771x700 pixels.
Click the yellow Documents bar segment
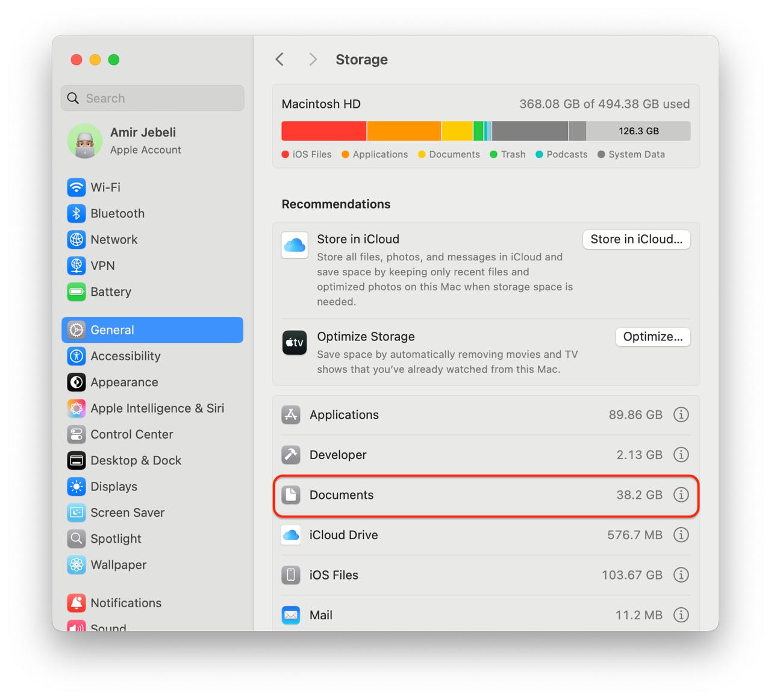click(457, 131)
